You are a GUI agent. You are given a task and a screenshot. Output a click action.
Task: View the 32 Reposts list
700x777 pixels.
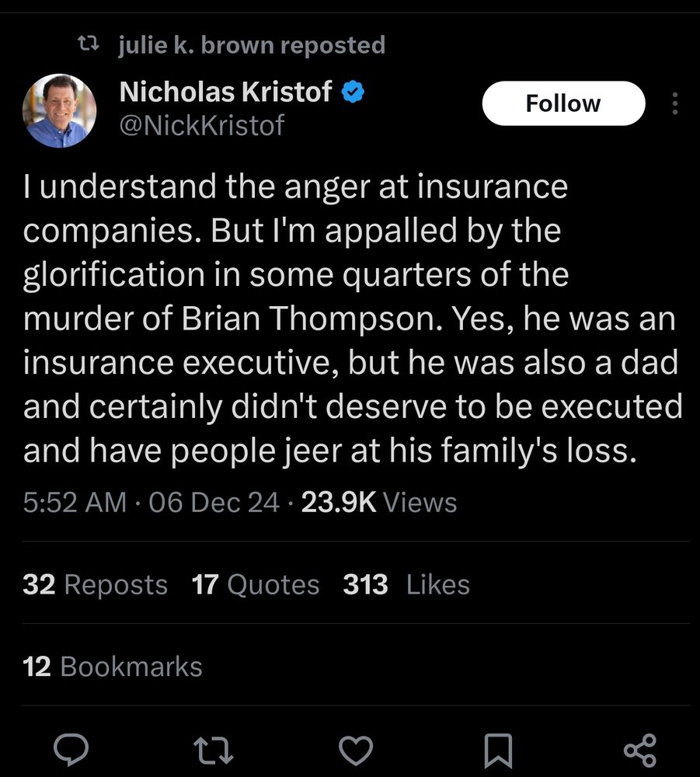click(95, 584)
